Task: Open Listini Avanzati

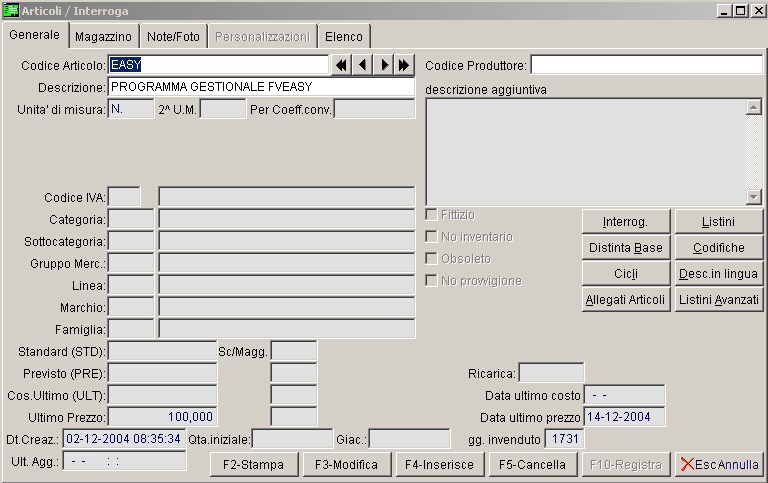Action: pos(719,300)
